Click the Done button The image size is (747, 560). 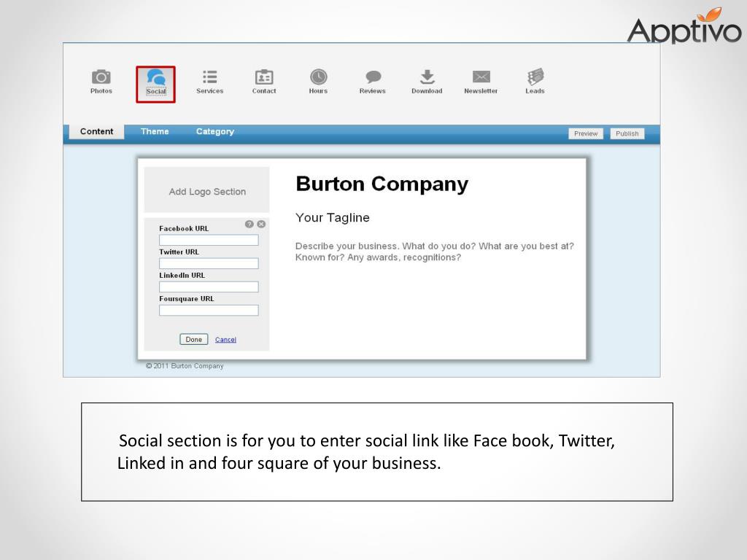pyautogui.click(x=194, y=340)
